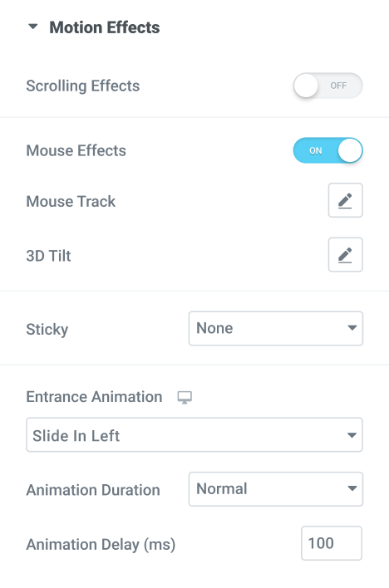Click the Scrolling Effects label

click(82, 86)
